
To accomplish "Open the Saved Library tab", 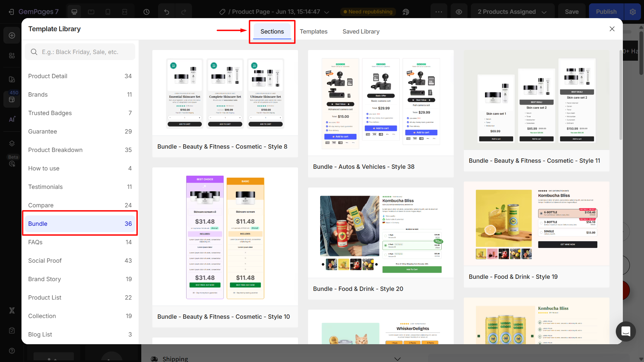I will tap(361, 32).
